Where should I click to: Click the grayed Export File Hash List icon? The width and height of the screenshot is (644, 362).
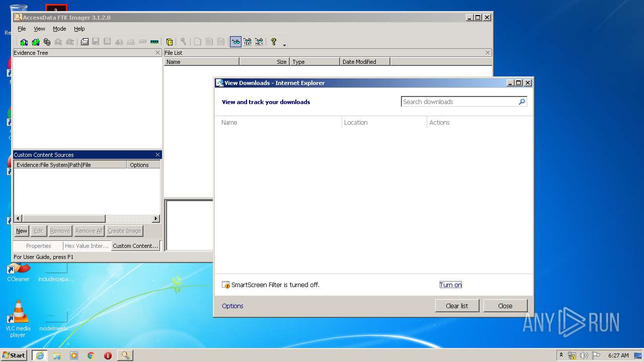(209, 42)
